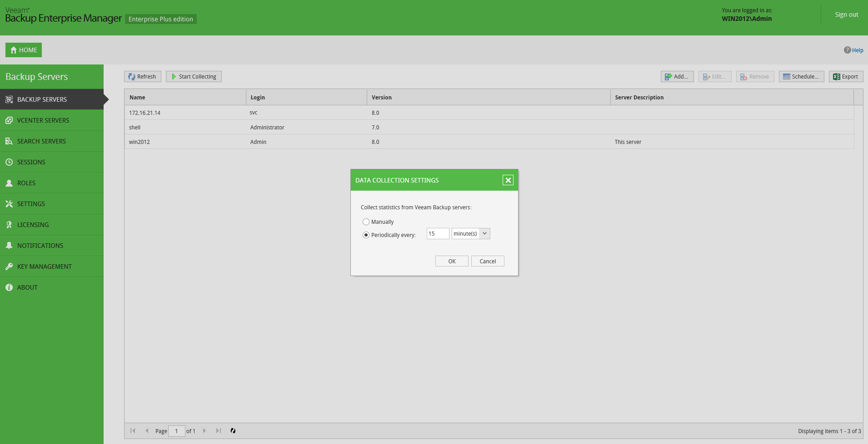Sort by Version column header
Screen dimensions: 868x444
pyautogui.click(x=489, y=98)
